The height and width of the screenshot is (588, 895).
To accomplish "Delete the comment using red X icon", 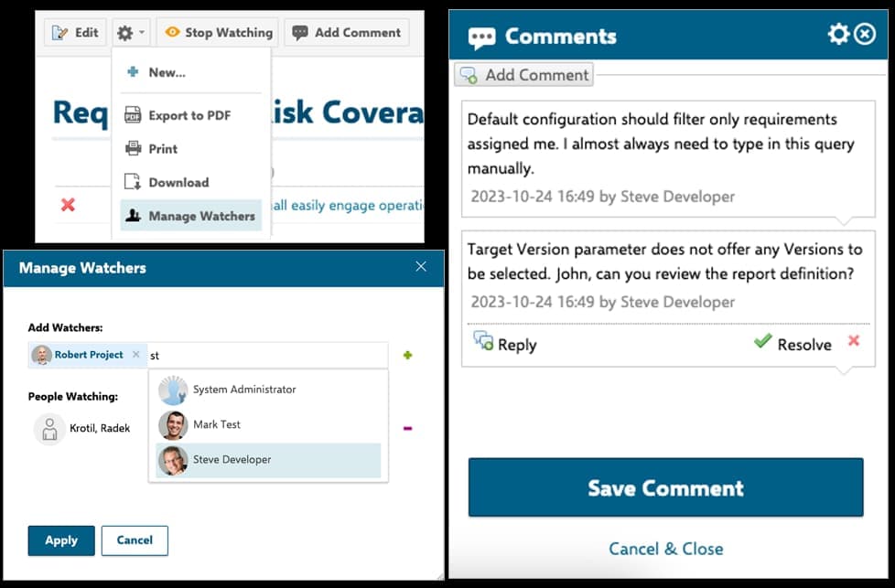I will point(853,341).
